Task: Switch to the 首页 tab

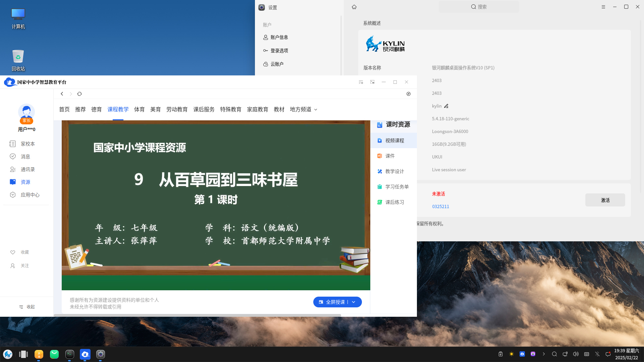Action: [64, 109]
